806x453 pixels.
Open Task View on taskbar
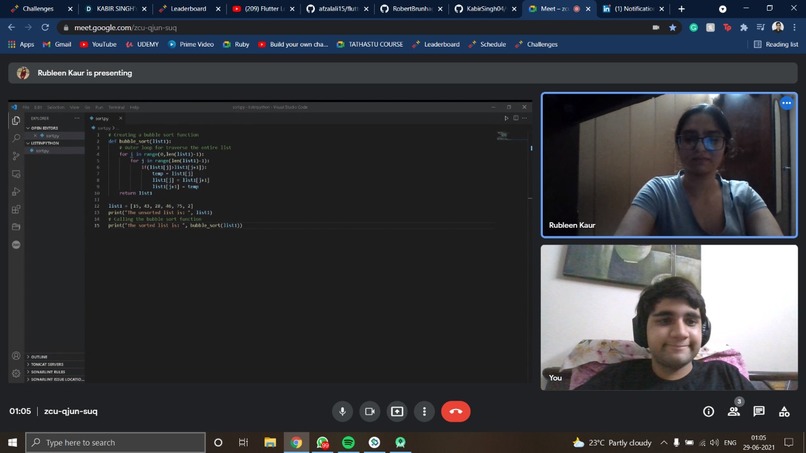[x=243, y=442]
